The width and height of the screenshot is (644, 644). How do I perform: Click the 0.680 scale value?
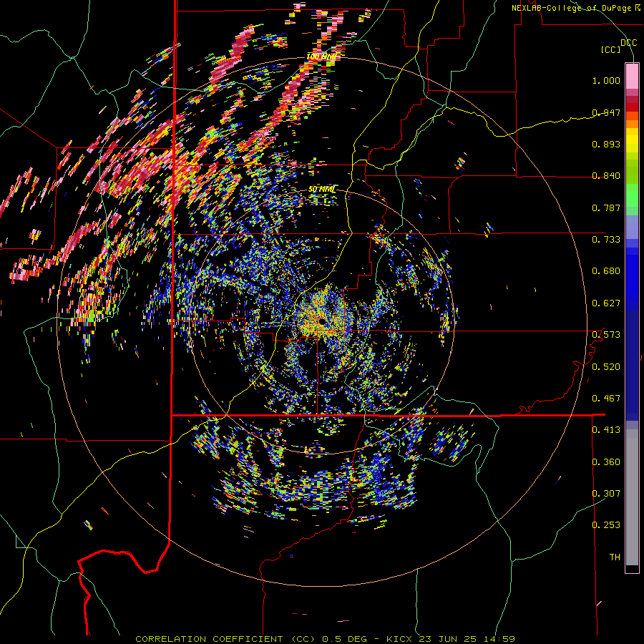coord(606,271)
